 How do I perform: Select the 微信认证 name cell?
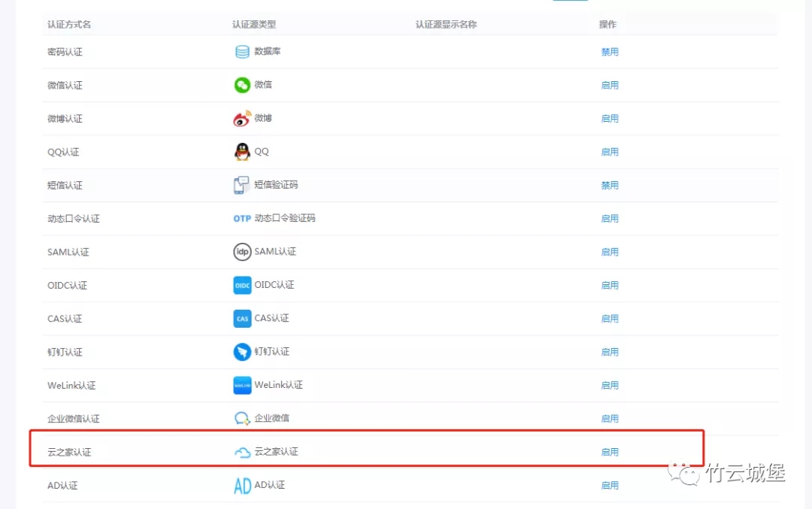pyautogui.click(x=65, y=85)
